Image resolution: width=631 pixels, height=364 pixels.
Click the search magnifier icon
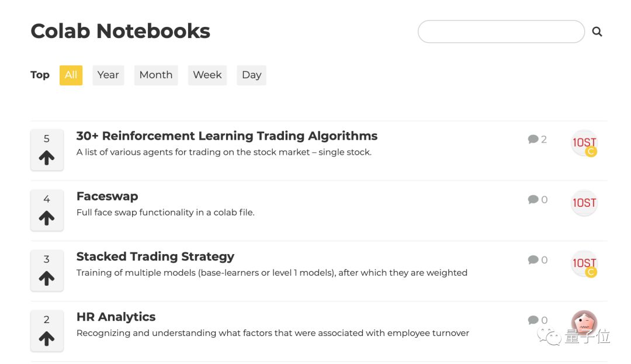pos(597,32)
